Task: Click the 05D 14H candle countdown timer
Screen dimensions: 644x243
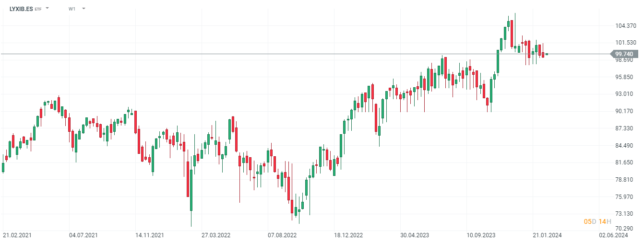Action: click(x=597, y=221)
